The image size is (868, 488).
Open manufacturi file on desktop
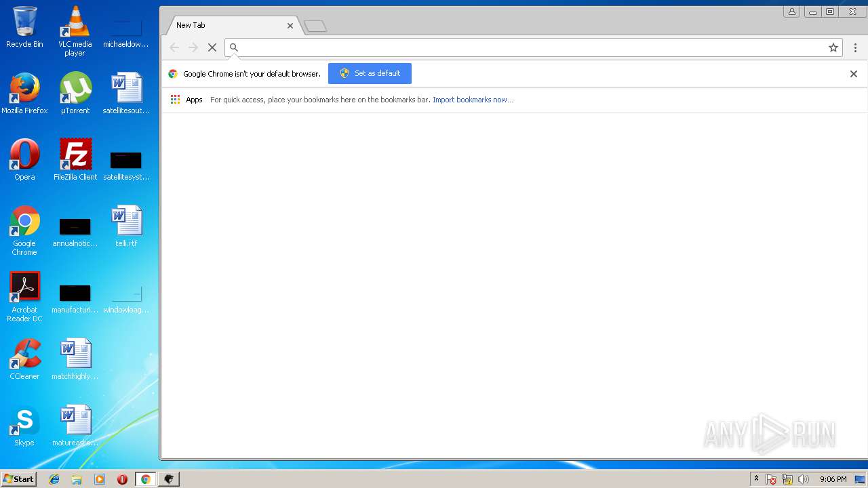pyautogui.click(x=75, y=297)
